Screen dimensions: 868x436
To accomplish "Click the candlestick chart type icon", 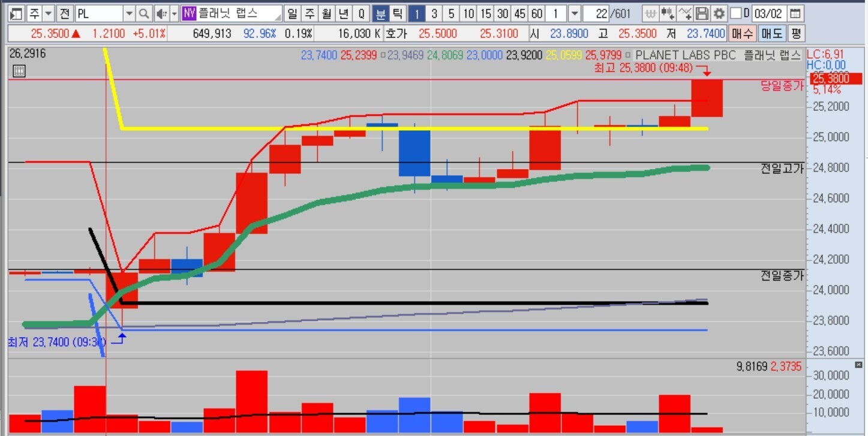I will tap(667, 13).
